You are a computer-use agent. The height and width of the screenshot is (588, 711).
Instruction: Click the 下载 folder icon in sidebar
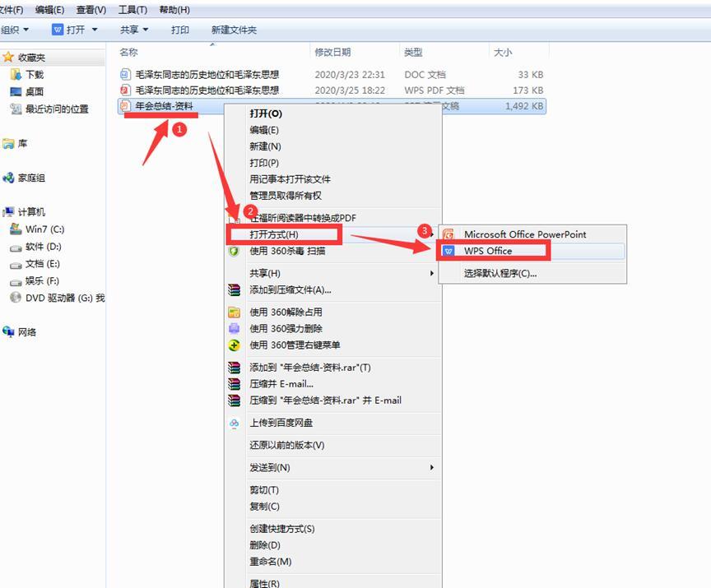tap(16, 74)
